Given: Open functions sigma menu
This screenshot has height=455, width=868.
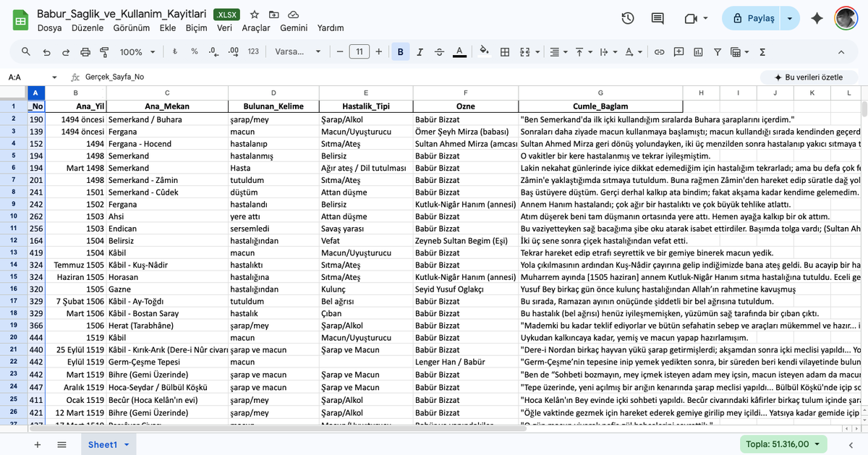Looking at the screenshot, I should (x=762, y=52).
